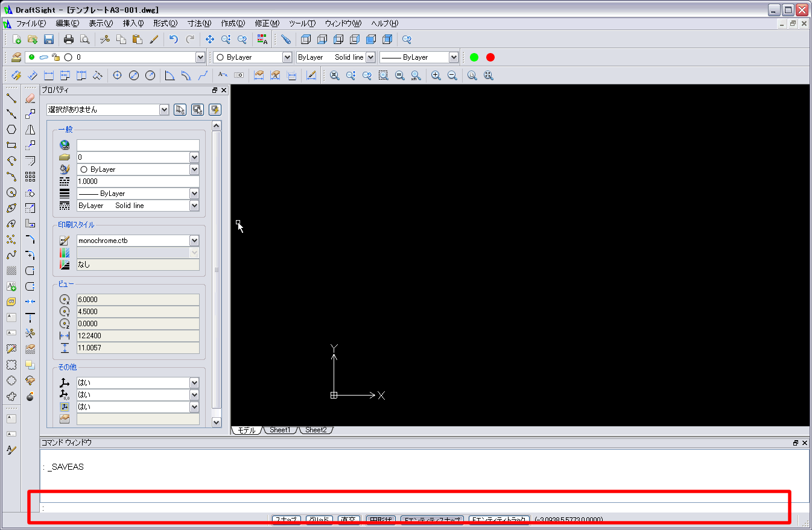Select the Angular dimension tool
Screen dimensions: 812x530
pyautogui.click(x=170, y=75)
